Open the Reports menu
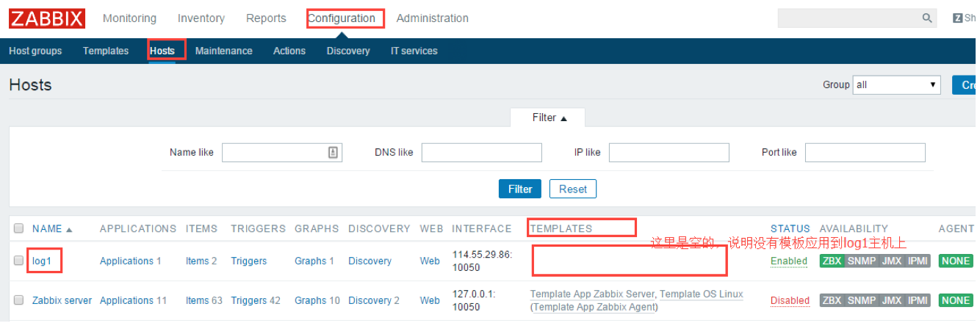Viewport: 980px width, 326px height. [266, 18]
